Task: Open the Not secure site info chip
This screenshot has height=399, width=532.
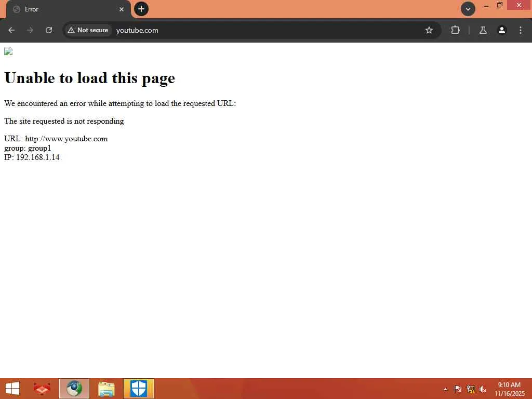Action: pos(88,30)
